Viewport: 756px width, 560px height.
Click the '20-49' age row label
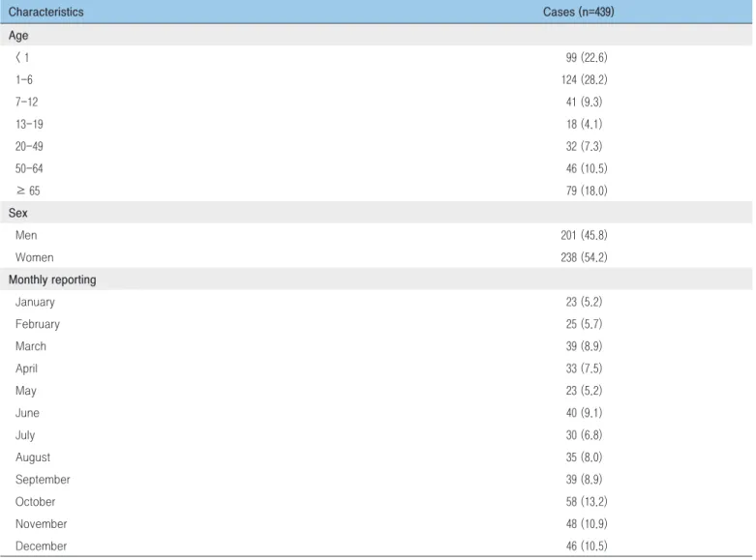(x=29, y=146)
